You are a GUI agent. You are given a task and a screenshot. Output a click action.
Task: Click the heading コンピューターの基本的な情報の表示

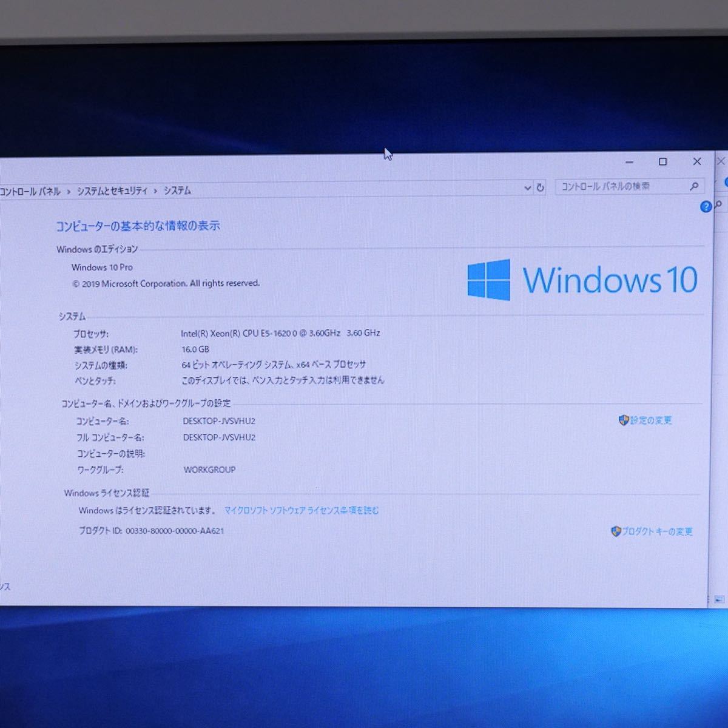tap(138, 226)
